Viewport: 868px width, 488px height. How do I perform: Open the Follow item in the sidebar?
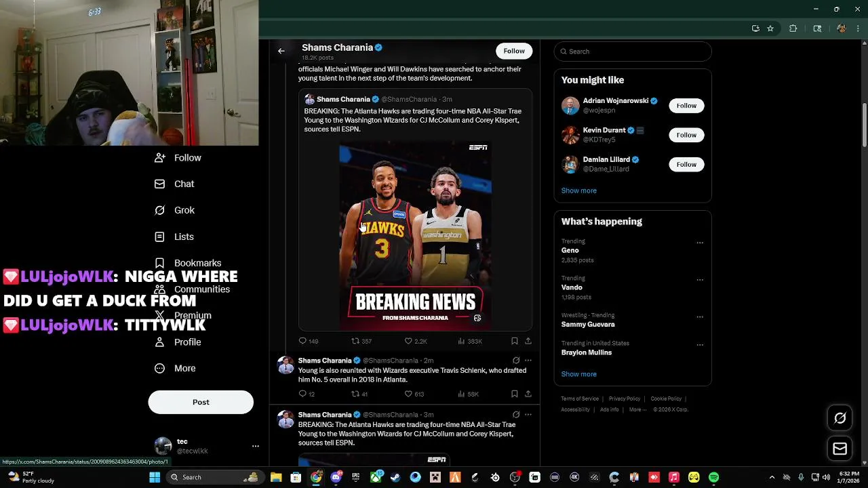[x=178, y=158]
